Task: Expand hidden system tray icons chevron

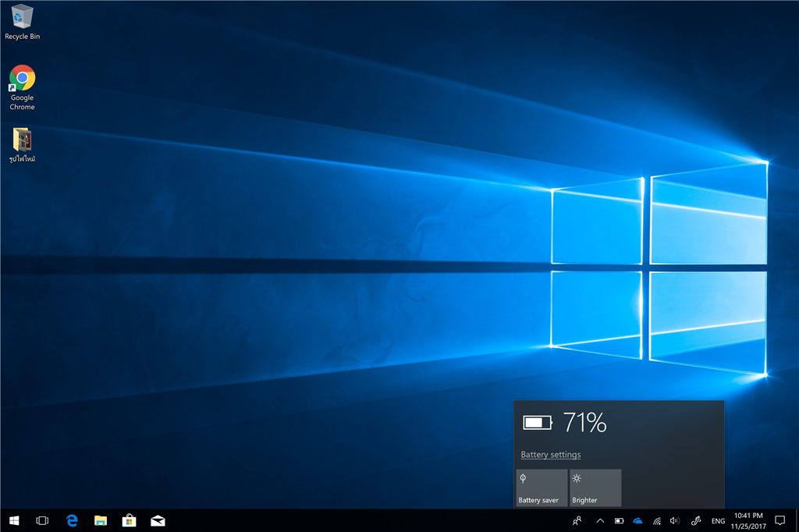Action: [x=600, y=520]
